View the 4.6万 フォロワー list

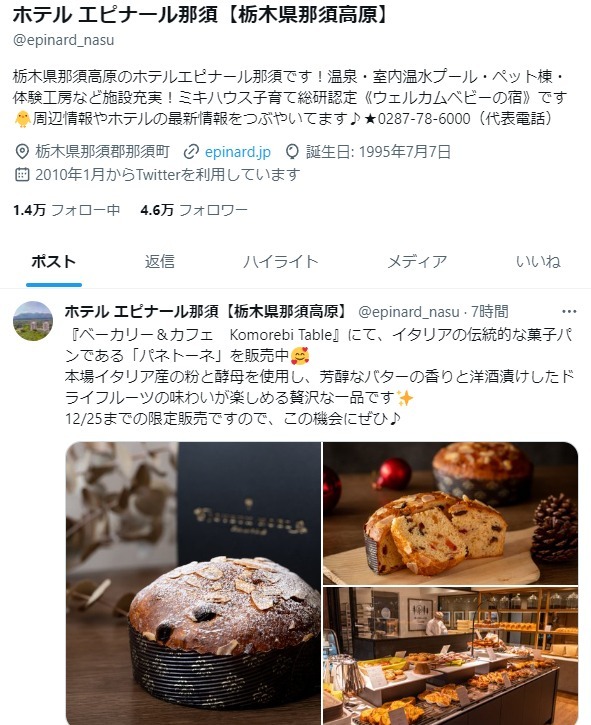coord(194,210)
